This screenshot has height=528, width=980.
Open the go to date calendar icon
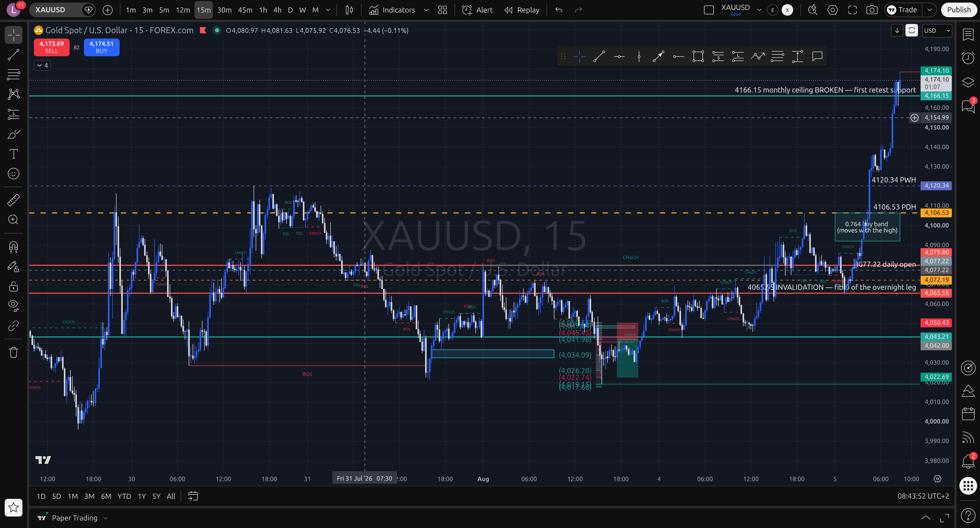[x=193, y=496]
